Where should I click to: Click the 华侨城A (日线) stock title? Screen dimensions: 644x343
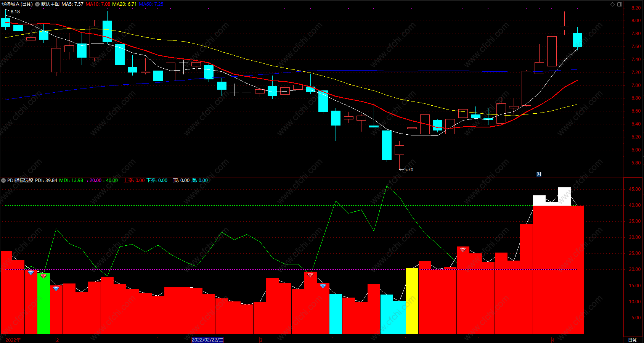tap(17, 4)
